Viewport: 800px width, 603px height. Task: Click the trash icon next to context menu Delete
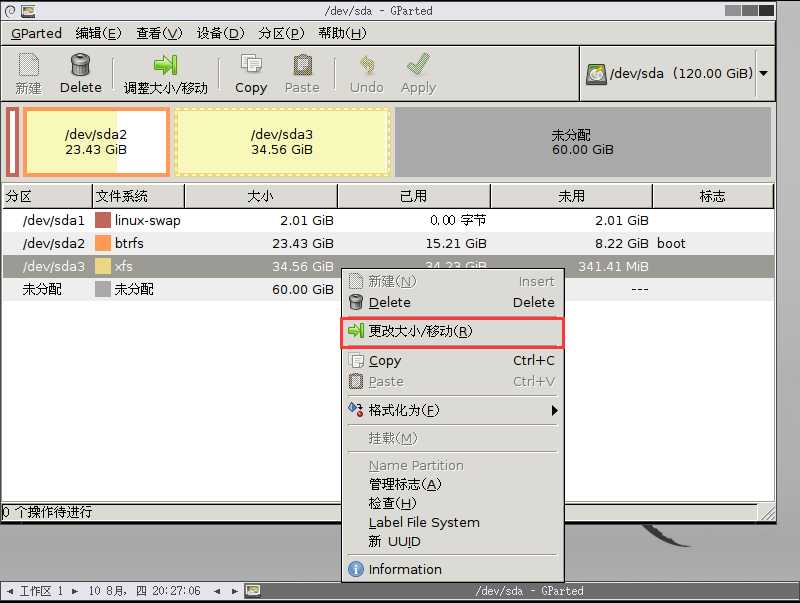[356, 302]
